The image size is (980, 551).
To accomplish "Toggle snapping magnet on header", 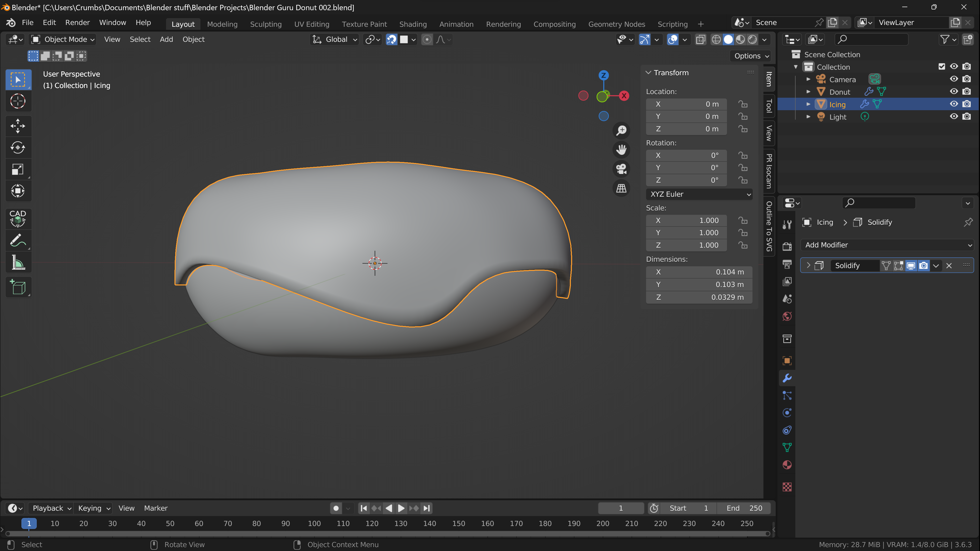I will [392, 39].
